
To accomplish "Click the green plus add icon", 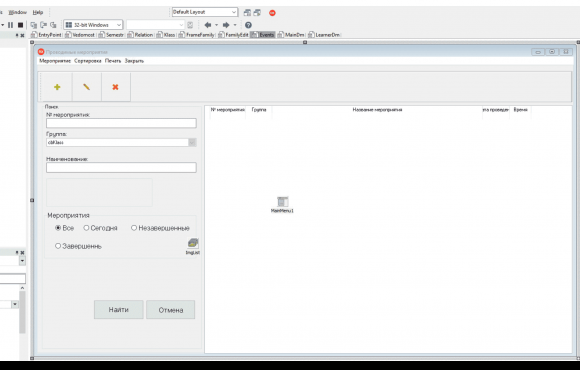I will [57, 87].
